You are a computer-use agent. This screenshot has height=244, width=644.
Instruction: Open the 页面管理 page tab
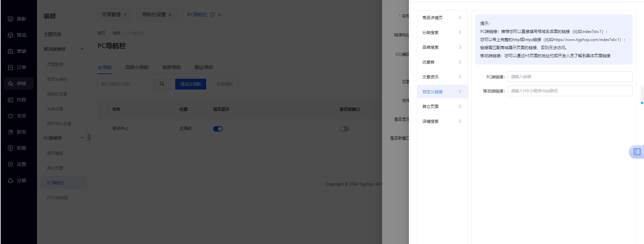pyautogui.click(x=111, y=14)
